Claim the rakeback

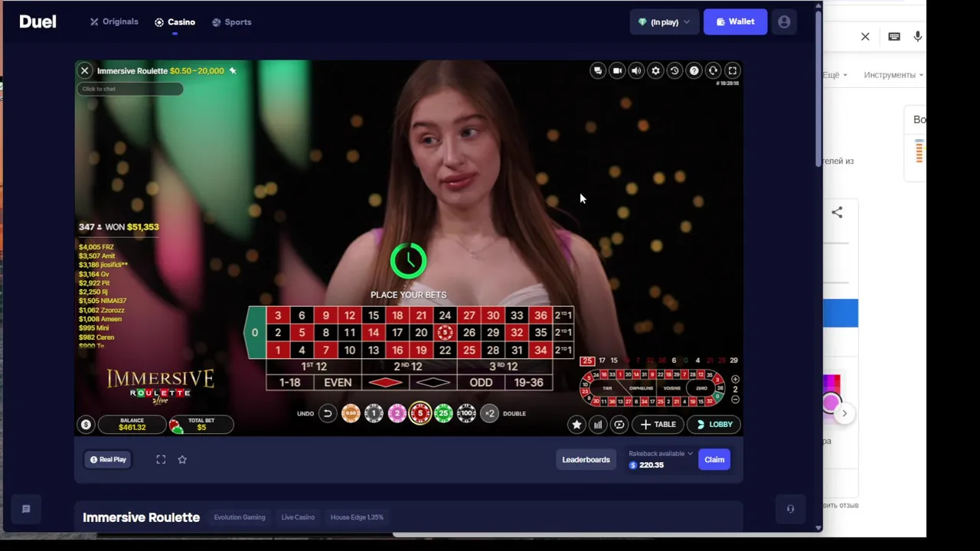pos(714,460)
